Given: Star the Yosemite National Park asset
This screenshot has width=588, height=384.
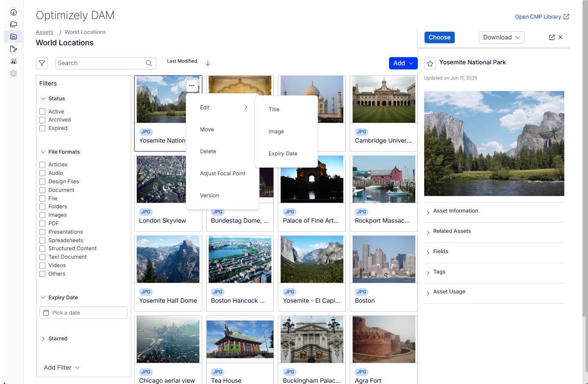Looking at the screenshot, I should point(430,64).
